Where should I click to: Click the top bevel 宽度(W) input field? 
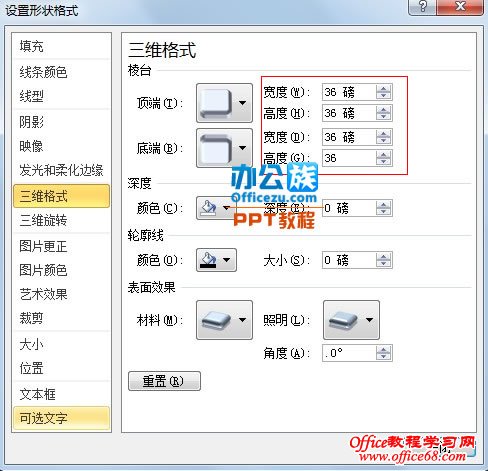tap(349, 92)
